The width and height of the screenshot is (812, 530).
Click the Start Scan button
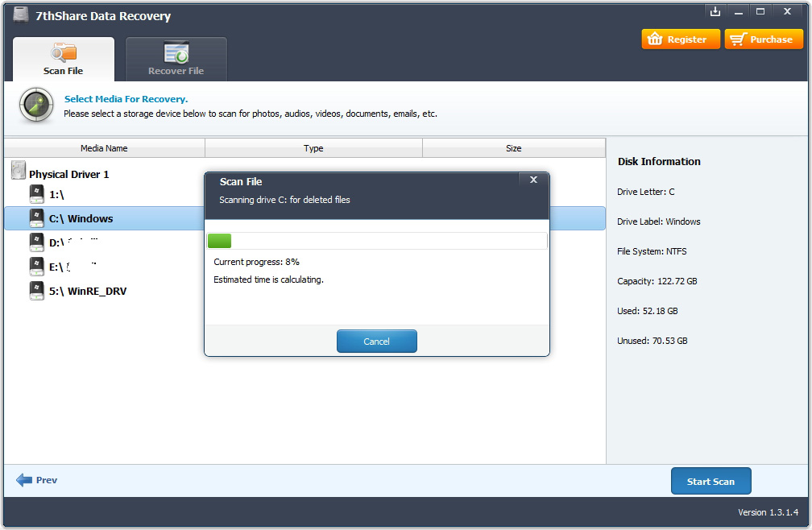[x=710, y=482]
